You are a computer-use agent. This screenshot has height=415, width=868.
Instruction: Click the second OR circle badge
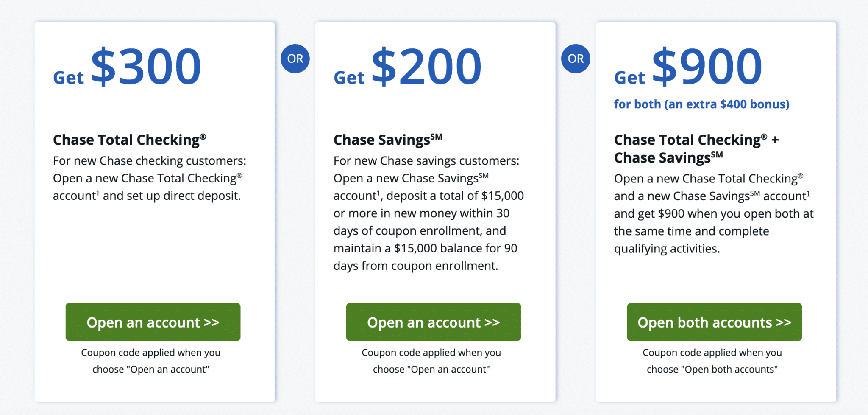click(x=576, y=59)
